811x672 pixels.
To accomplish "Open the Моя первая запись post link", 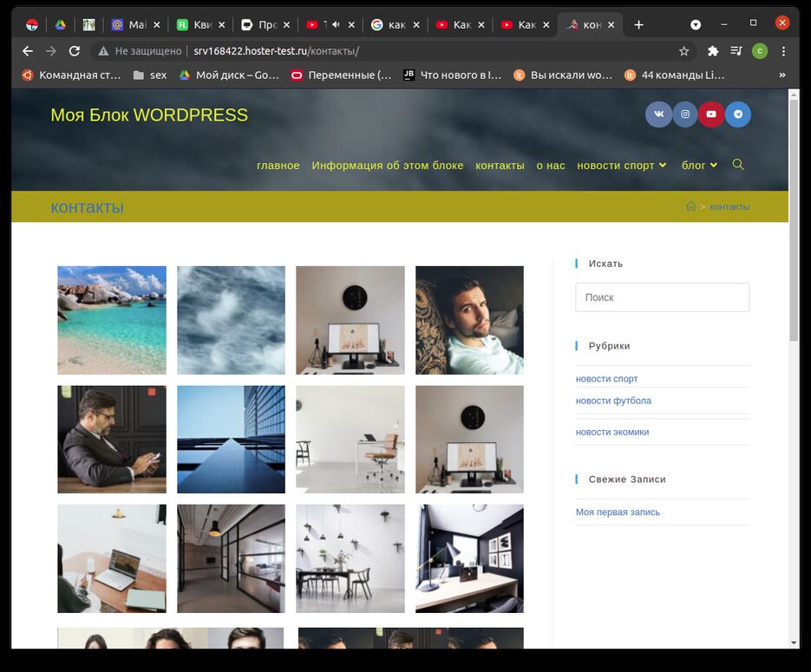I will point(618,512).
